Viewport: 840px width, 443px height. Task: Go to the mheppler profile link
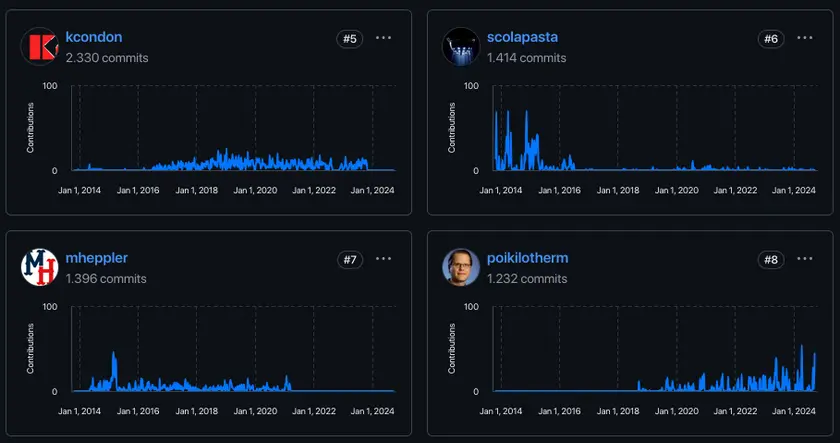tap(96, 258)
